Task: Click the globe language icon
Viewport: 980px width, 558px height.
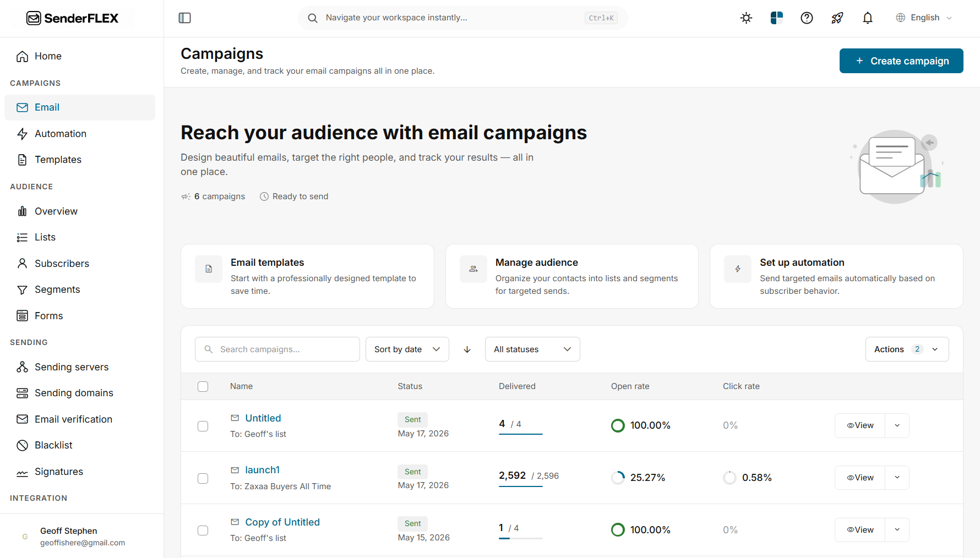Action: pos(901,18)
